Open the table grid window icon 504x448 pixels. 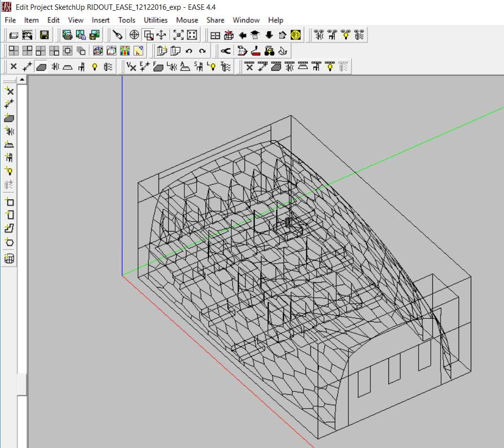tap(215, 35)
